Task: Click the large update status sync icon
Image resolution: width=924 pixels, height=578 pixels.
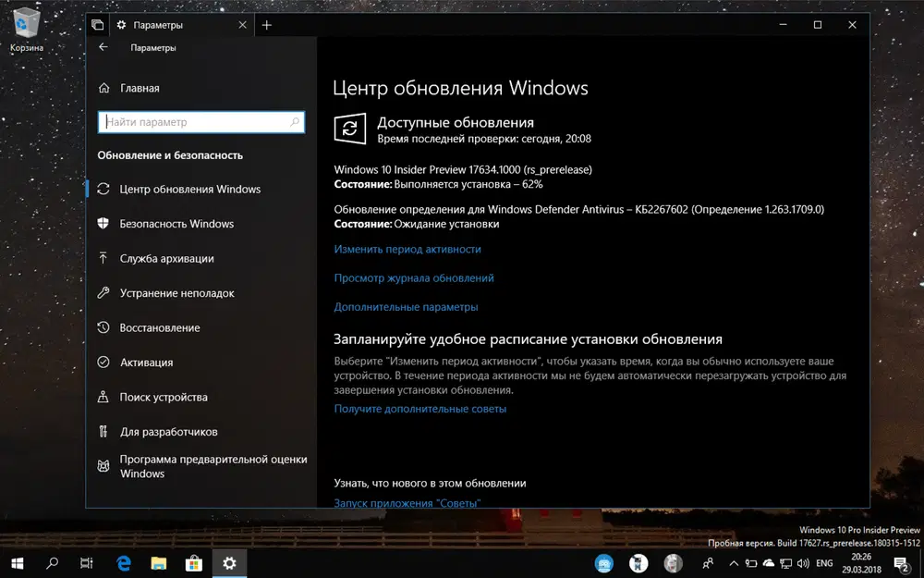Action: (350, 129)
